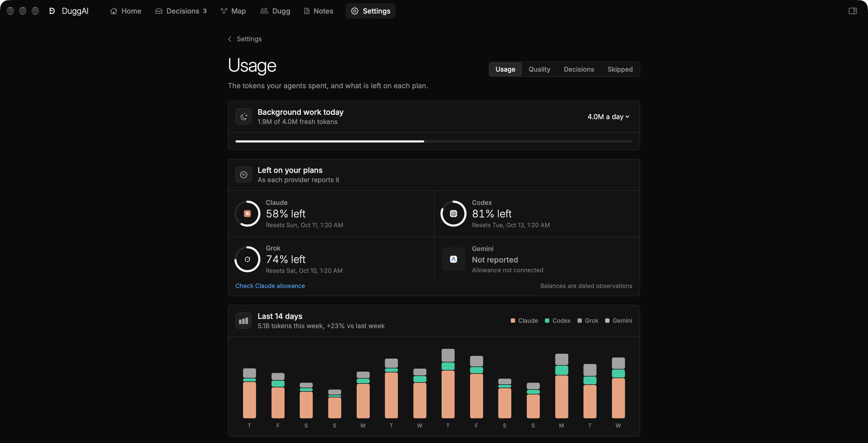Click the Codex usage ring icon
868x443 pixels.
(453, 213)
